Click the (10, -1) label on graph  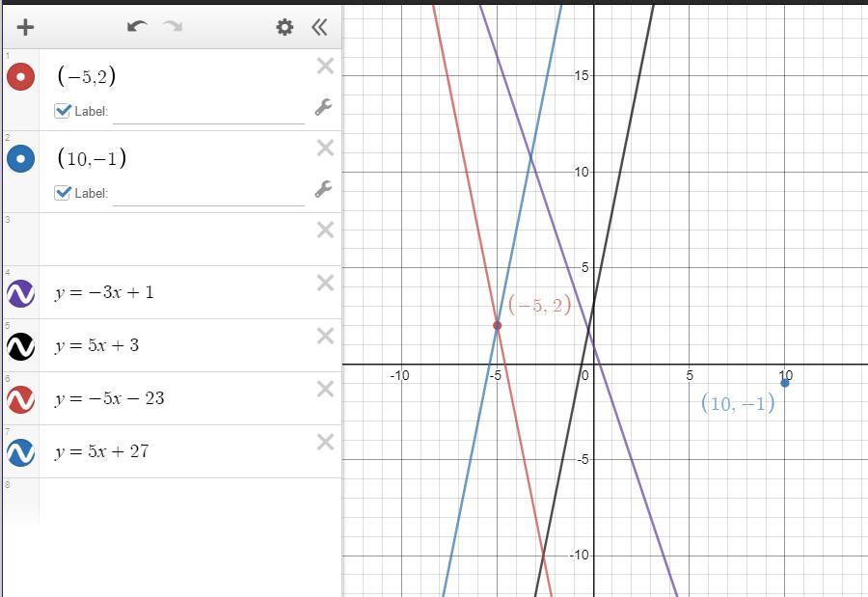(738, 403)
